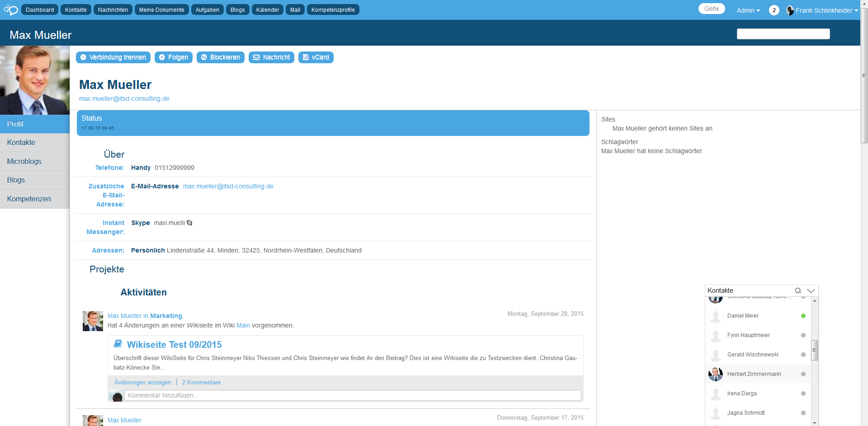Download contact via vCard button
868x426 pixels.
[x=316, y=57]
